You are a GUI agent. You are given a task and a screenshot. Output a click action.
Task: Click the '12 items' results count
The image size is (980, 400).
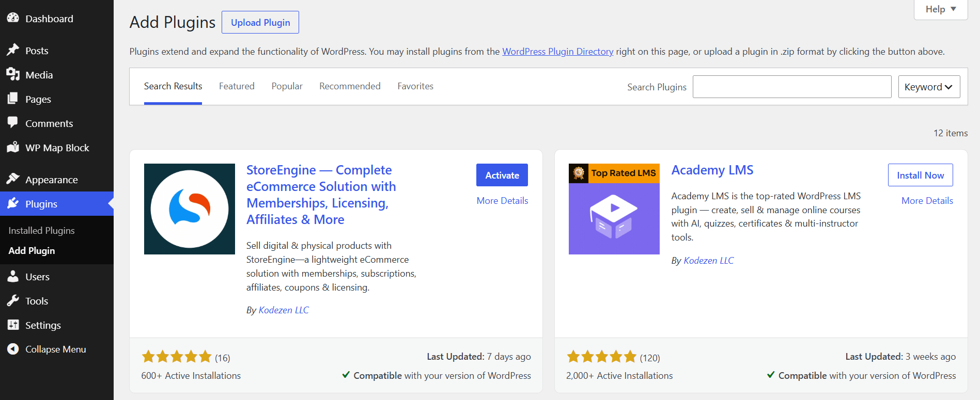pyautogui.click(x=951, y=133)
